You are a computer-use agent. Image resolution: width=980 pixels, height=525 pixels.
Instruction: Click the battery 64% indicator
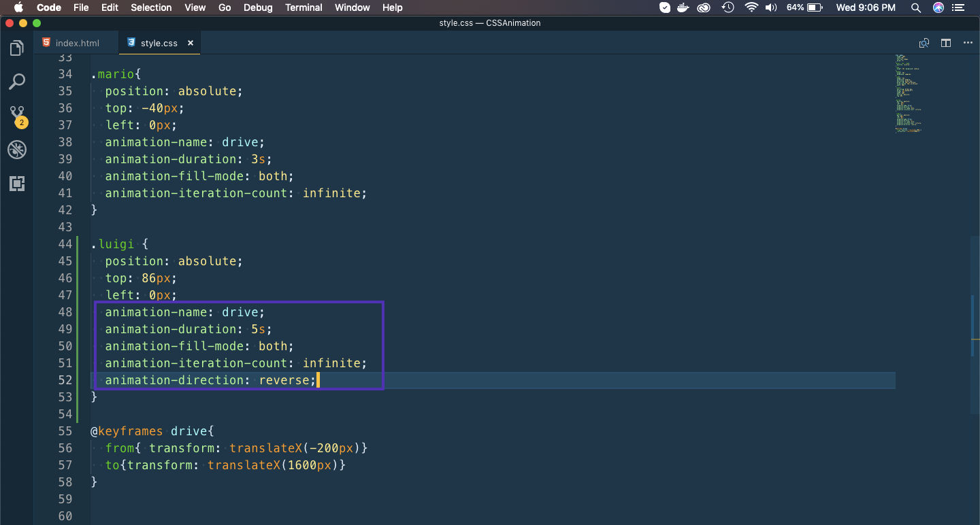(805, 7)
